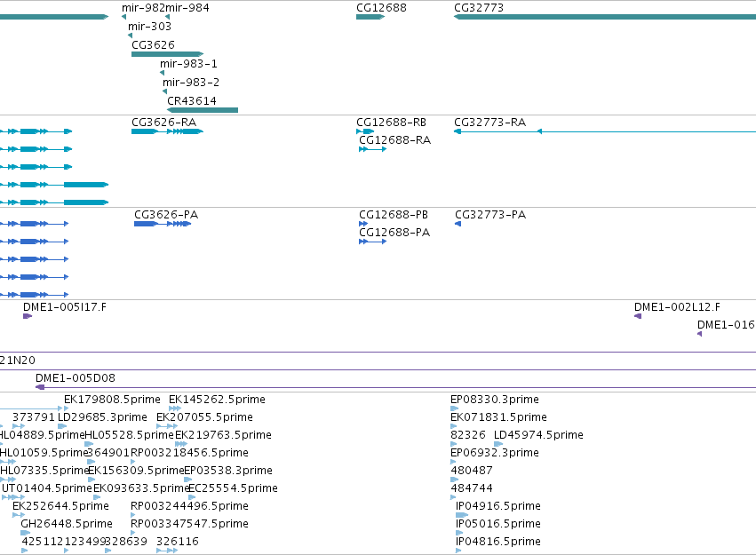The height and width of the screenshot is (555, 756).
Task: Select the mir-984 arrow glyph
Action: point(167,17)
